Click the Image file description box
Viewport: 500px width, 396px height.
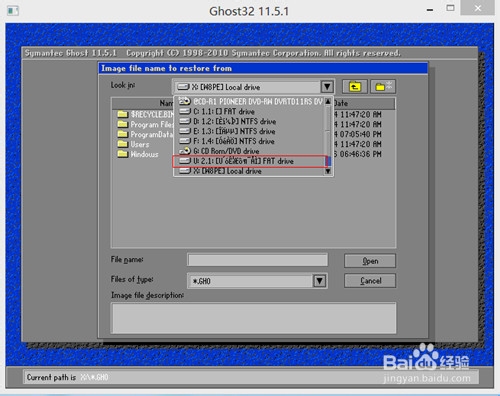[254, 318]
